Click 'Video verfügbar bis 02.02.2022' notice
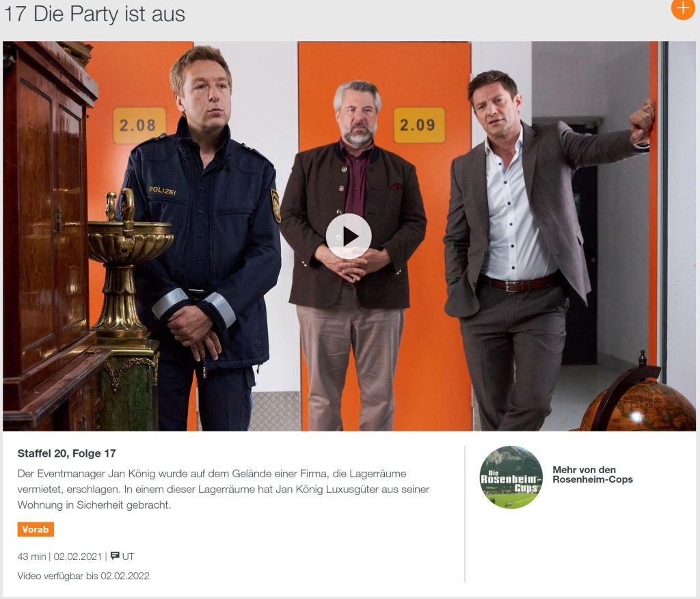This screenshot has width=700, height=599. tap(83, 576)
